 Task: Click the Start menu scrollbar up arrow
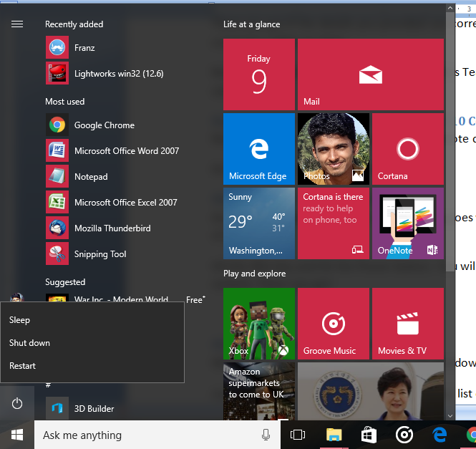click(450, 8)
